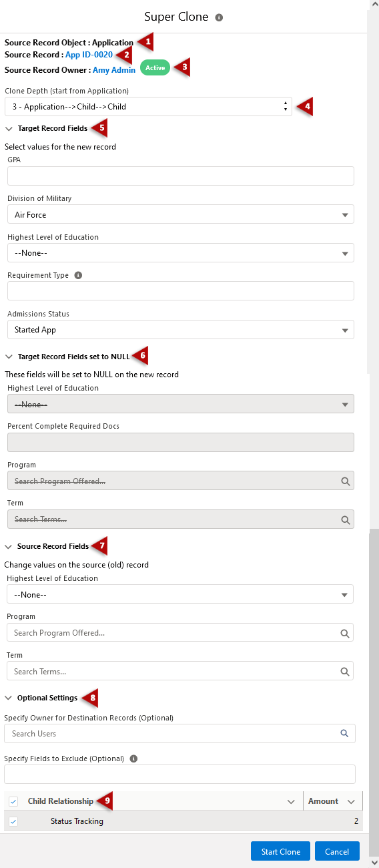Open the Division of Military dropdown
This screenshot has width=379, height=868.
tap(181, 214)
